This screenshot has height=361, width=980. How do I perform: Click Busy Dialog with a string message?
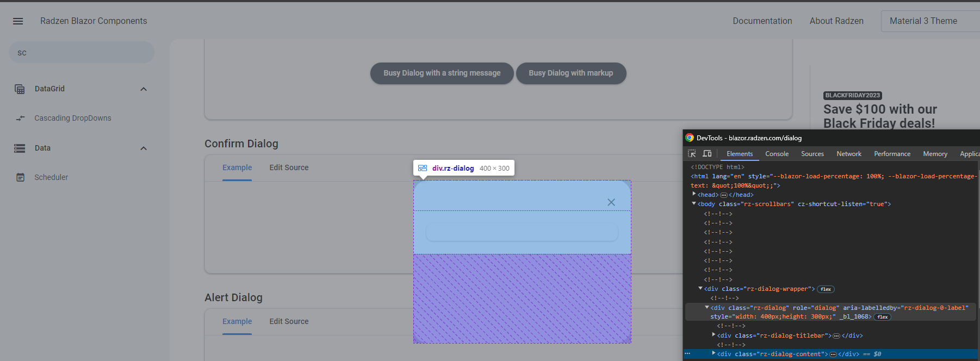pos(442,73)
